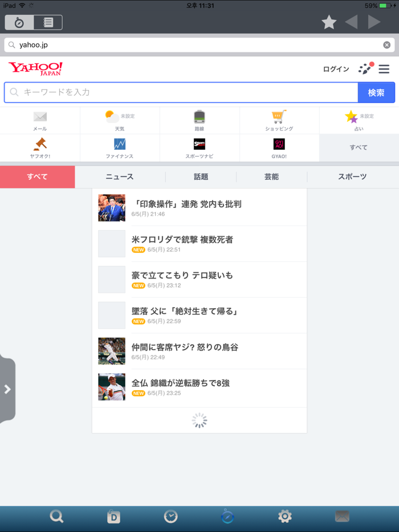Open the gear settings icon in bottom bar
Screen dimensions: 399x532
tap(284, 517)
